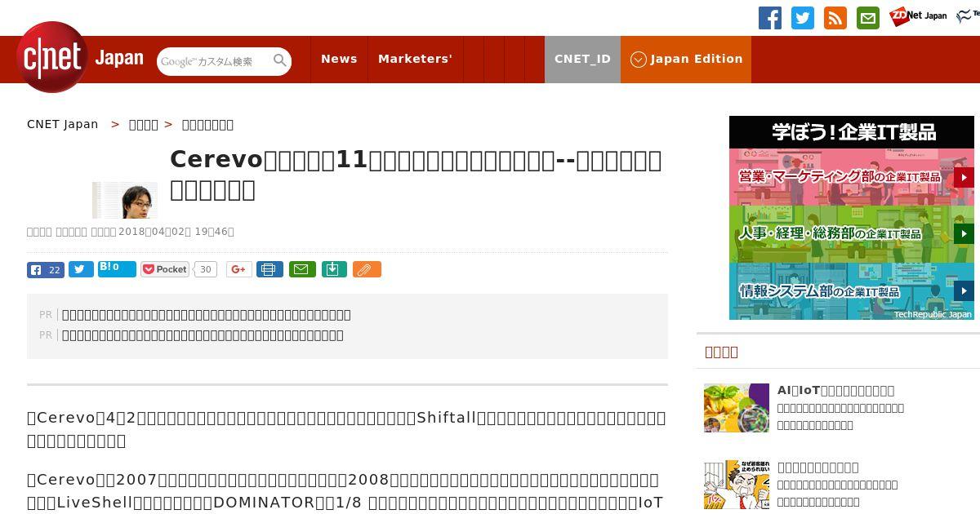Screen dimensions: 980x514
Task: Bookmark with Hatena B! button
Action: (x=117, y=268)
